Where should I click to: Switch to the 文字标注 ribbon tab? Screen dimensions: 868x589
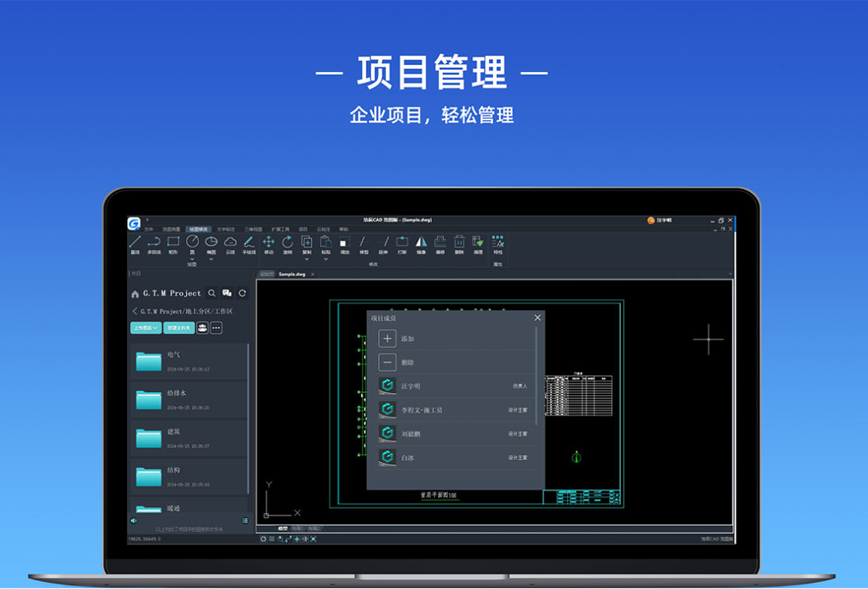tap(226, 229)
